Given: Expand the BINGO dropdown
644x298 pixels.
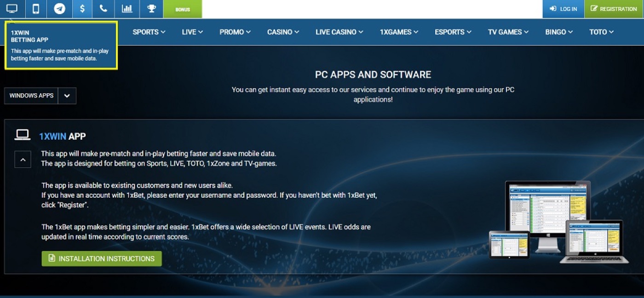Looking at the screenshot, I should pyautogui.click(x=559, y=32).
